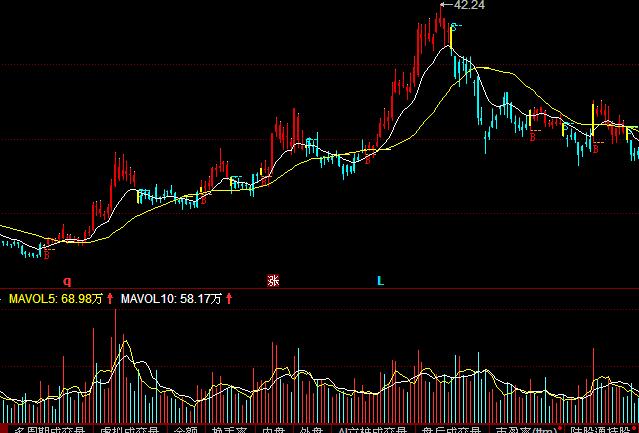Click the MAVOL10: 58.17万 indicator label

[x=171, y=298]
